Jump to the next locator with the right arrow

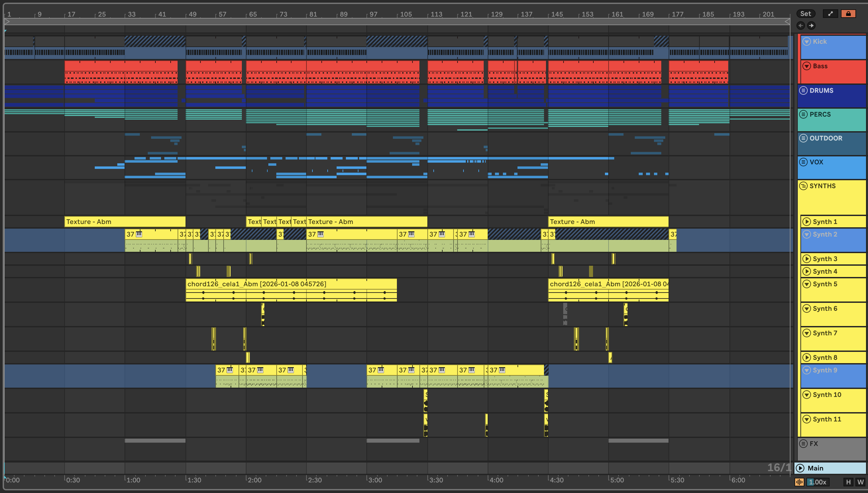point(811,26)
